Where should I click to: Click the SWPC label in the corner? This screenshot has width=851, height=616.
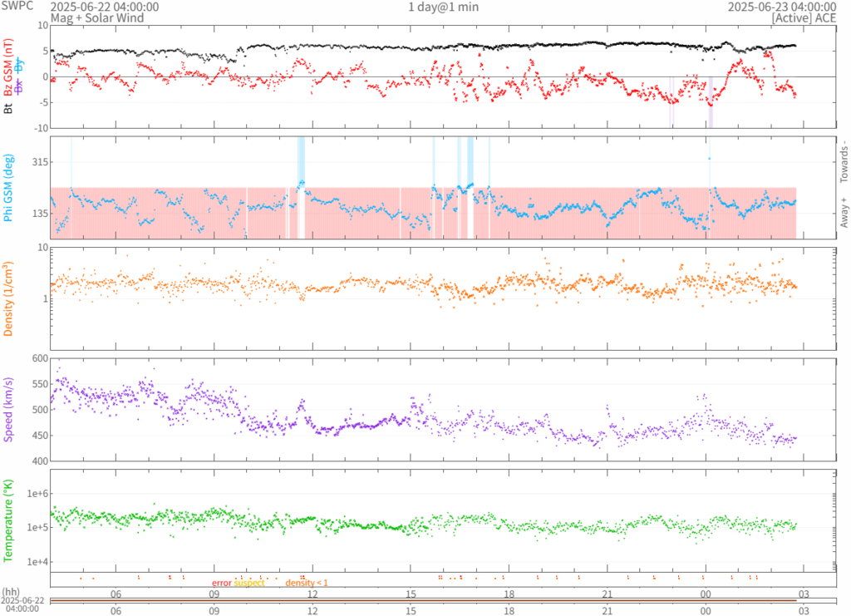pos(17,7)
